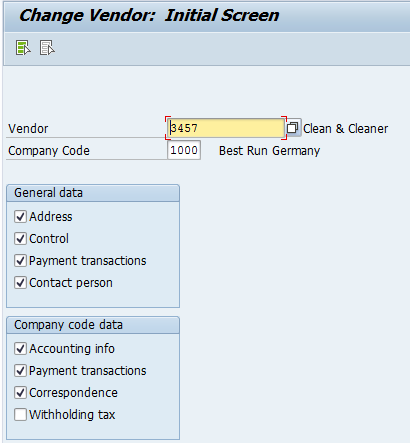Click the Company Code input field
410x443 pixels.
pos(184,150)
